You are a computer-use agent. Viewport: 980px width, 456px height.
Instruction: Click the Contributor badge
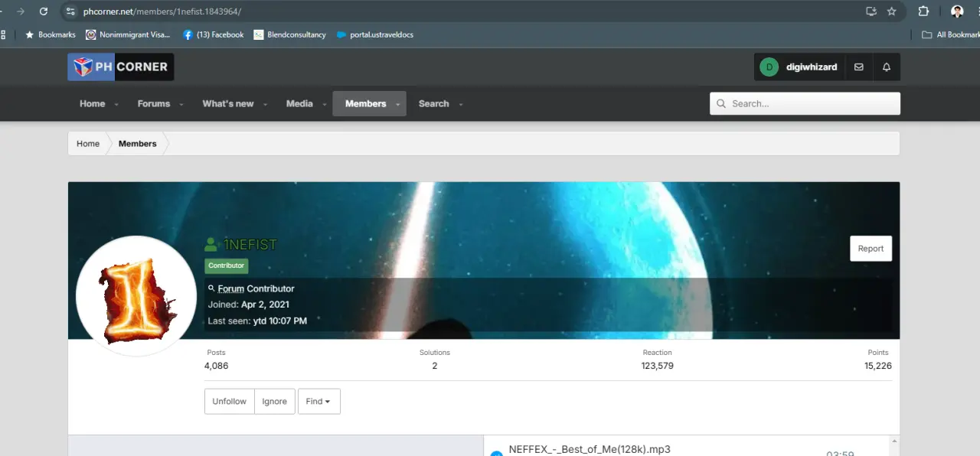[227, 265]
